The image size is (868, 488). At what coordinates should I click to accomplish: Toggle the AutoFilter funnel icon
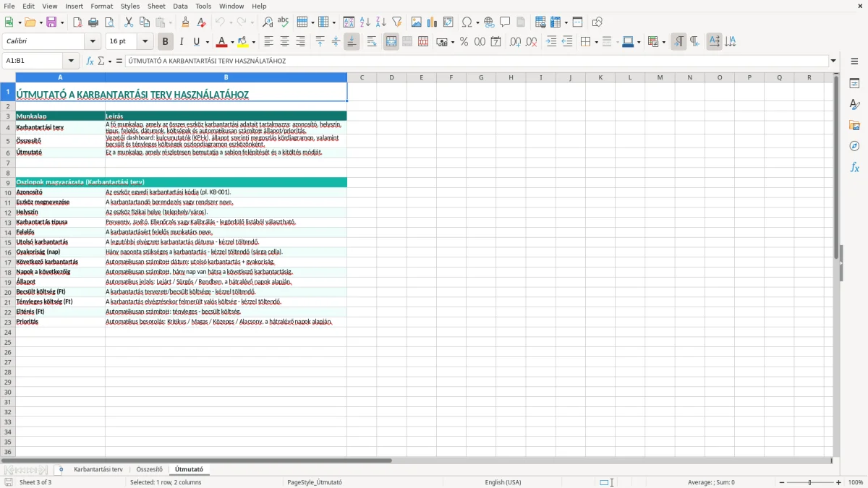(396, 22)
